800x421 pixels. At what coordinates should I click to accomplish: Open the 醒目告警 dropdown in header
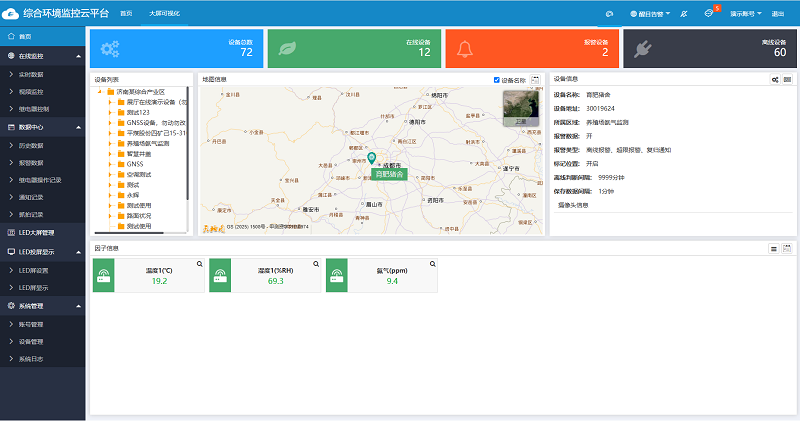tap(649, 14)
